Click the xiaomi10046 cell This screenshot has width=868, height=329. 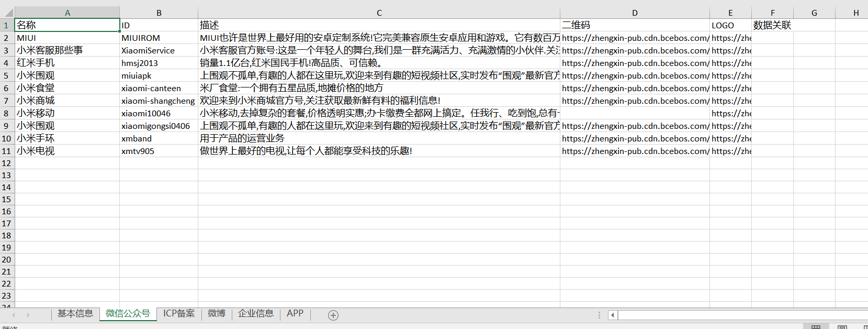click(x=159, y=113)
